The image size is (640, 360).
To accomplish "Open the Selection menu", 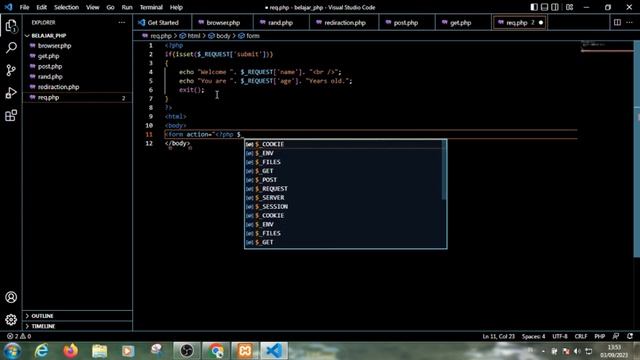I will click(x=66, y=7).
